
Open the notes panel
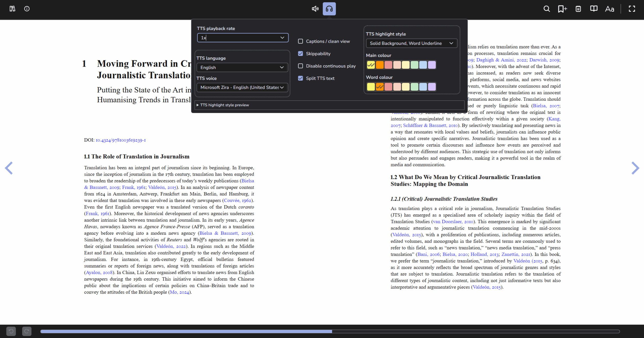[x=578, y=9]
